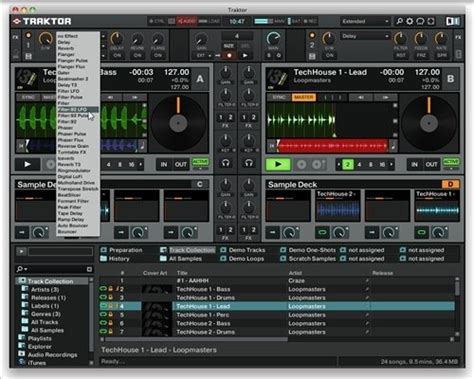Click loop recorder play button
Viewport: 474px width, 379px height.
point(245,55)
